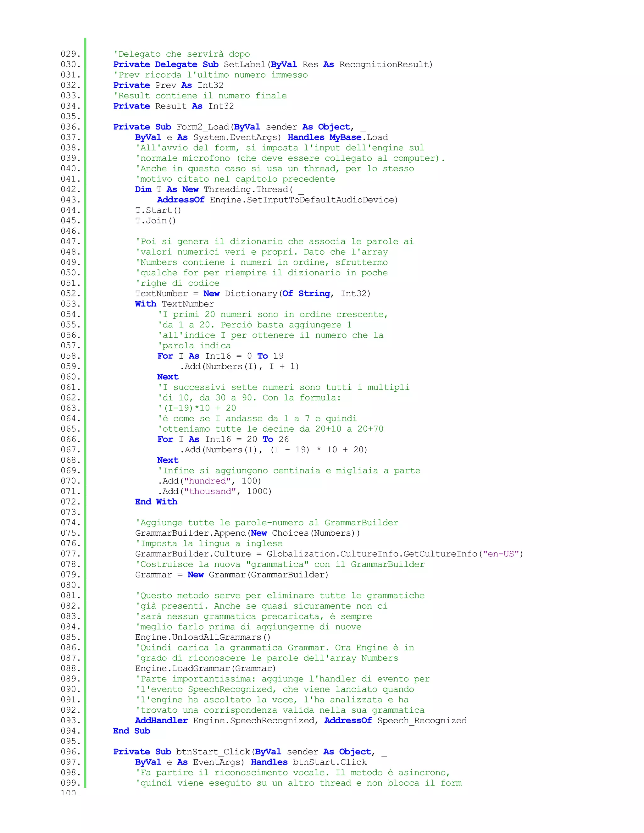Click the line Private Result As Int32
644x833 pixels.
[x=174, y=106]
